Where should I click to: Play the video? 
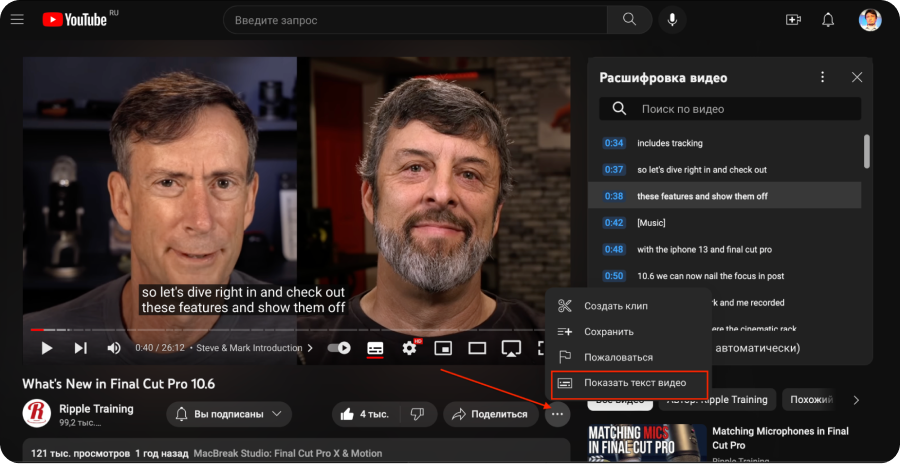click(46, 348)
